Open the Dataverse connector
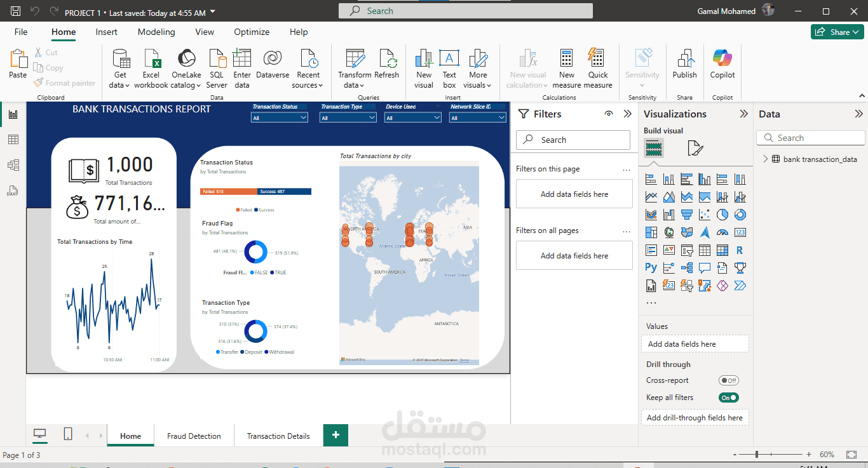Screen dimensions: 868x468 pos(273,64)
